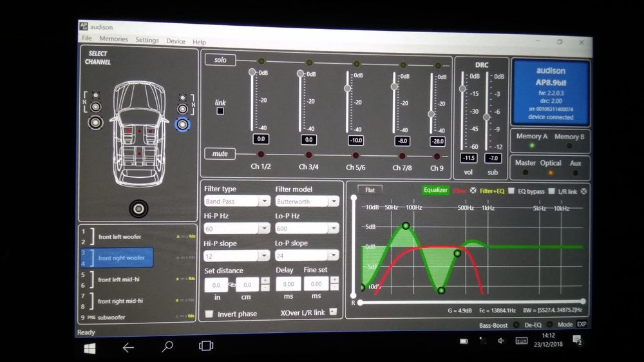
Task: Open the Memories menu
Action: [113, 39]
